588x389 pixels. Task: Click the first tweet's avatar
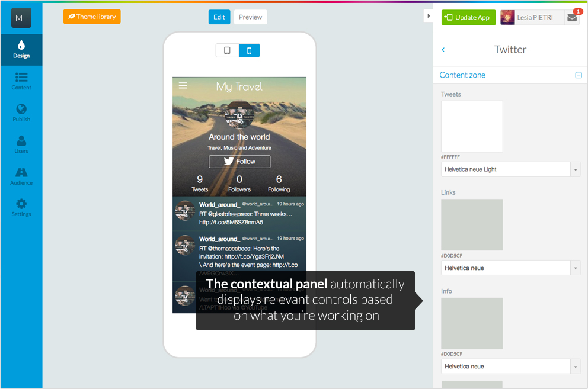(x=186, y=211)
